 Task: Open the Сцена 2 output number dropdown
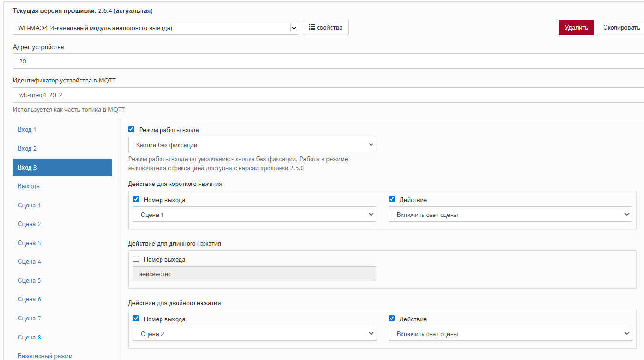tap(254, 334)
